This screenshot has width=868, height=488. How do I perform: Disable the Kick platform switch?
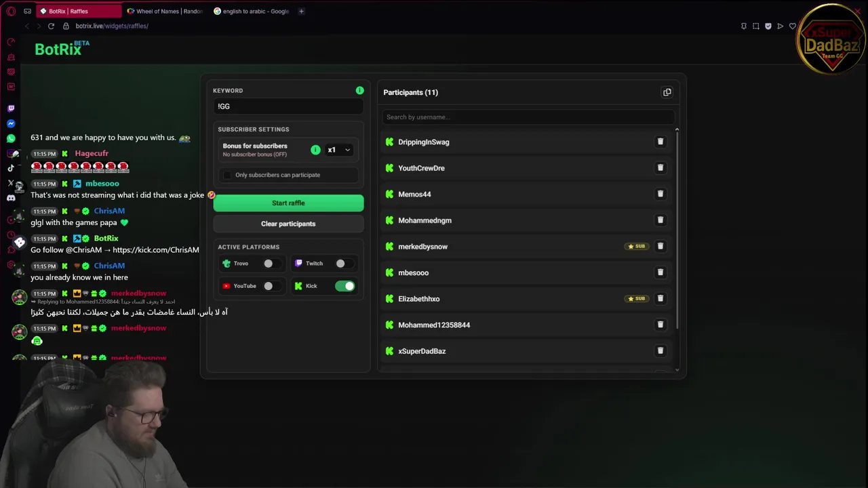click(x=345, y=285)
